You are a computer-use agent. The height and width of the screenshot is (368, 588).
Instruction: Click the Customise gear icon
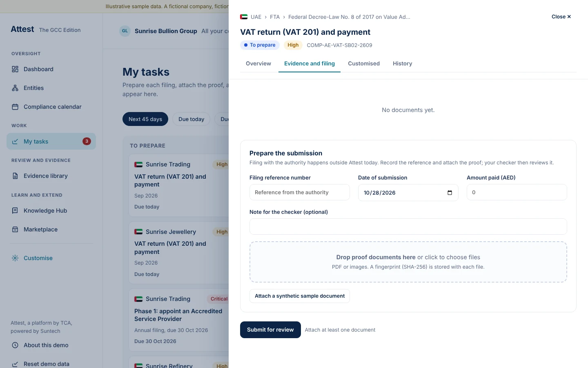click(15, 258)
